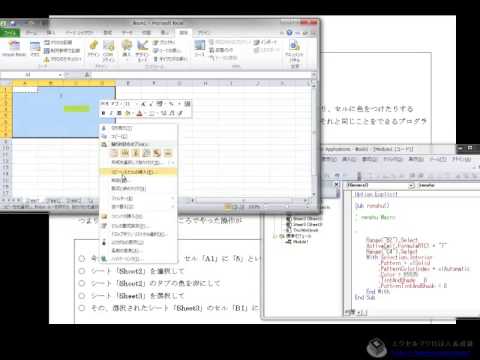Screen dimensions: 480x360
Task: Click Italic in the mini toolbar
Action: pyautogui.click(x=111, y=113)
